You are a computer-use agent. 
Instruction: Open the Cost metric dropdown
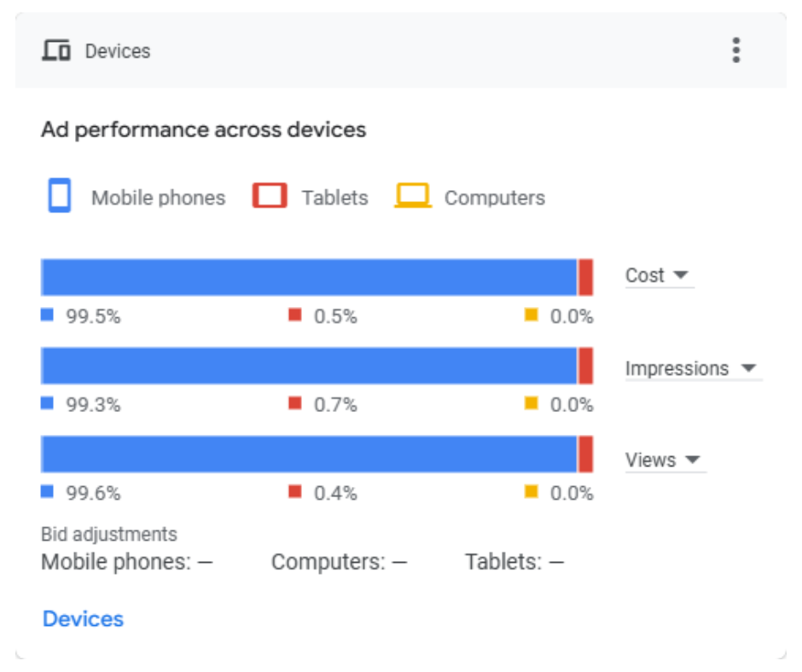pos(658,275)
